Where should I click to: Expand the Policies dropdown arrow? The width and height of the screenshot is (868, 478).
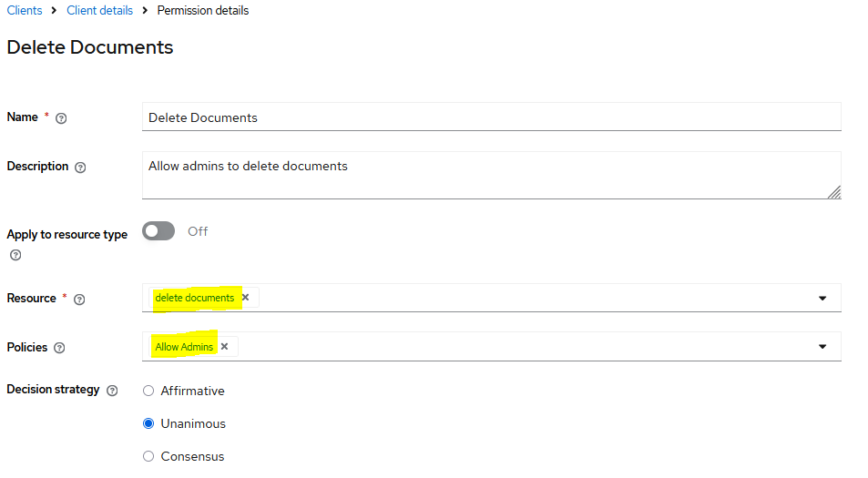(x=822, y=347)
